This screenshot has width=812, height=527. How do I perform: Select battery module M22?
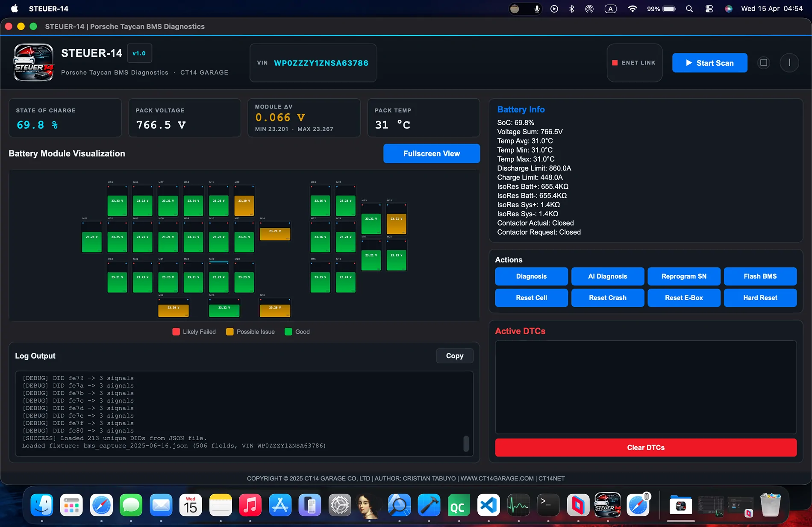(x=397, y=219)
